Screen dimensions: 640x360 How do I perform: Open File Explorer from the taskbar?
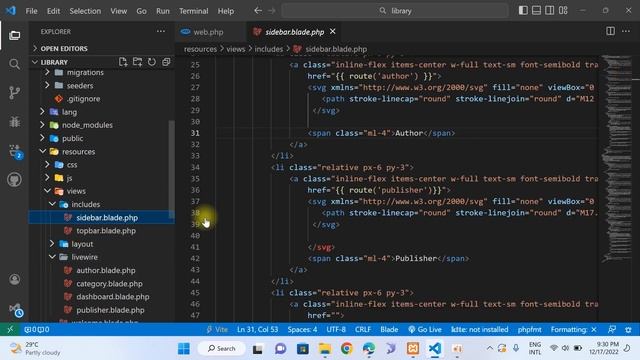pos(325,349)
